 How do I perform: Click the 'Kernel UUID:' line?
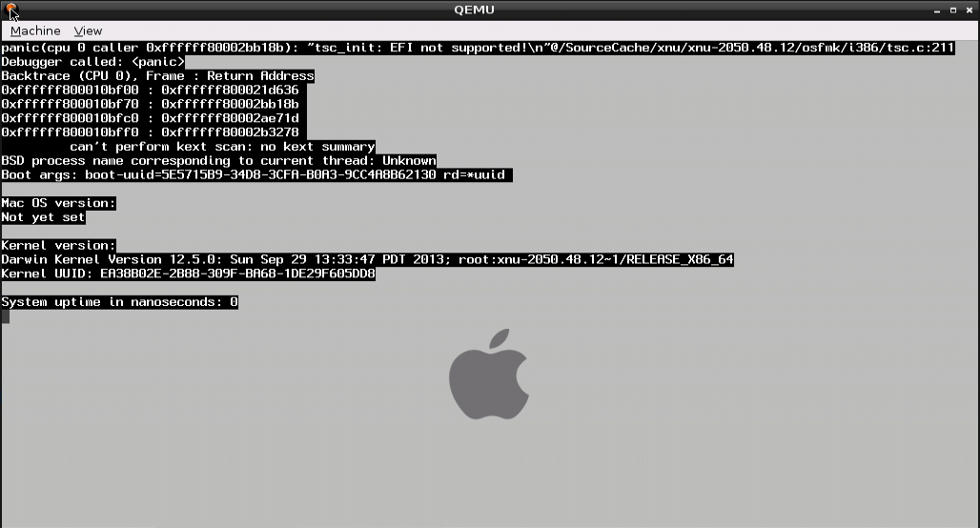(188, 274)
